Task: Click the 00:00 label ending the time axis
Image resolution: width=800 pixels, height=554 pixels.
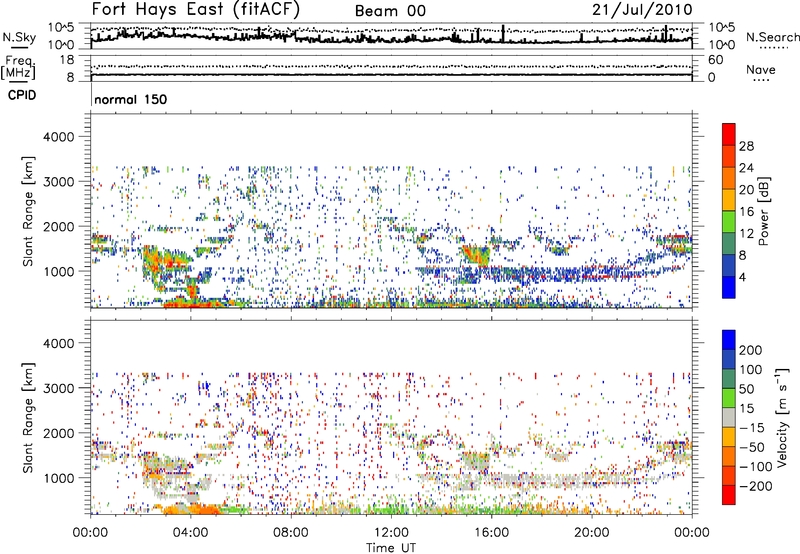Action: click(691, 533)
